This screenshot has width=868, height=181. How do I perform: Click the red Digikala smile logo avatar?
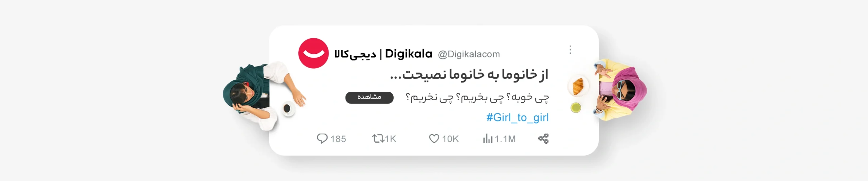pyautogui.click(x=313, y=53)
